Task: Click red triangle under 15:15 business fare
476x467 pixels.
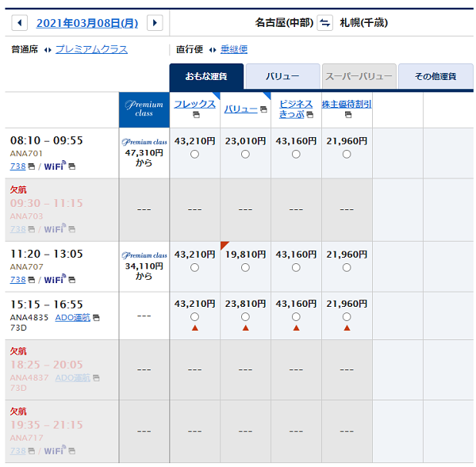Action: 296,327
